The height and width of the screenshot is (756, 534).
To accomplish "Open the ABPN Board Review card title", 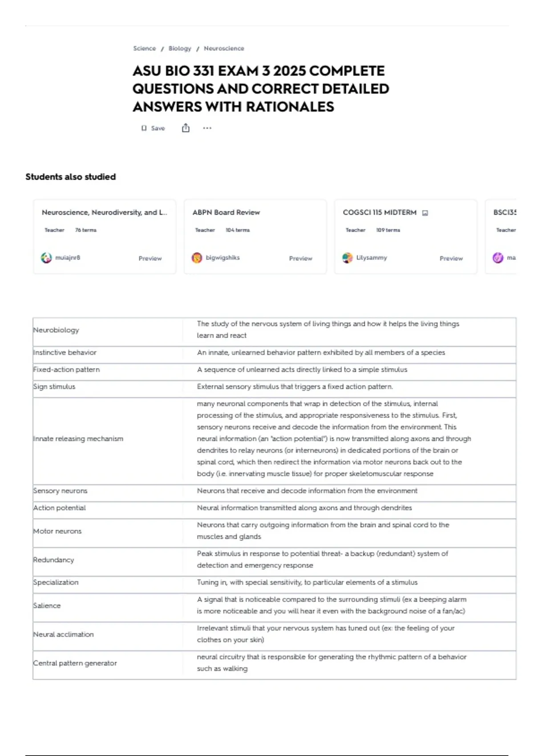I will [x=226, y=213].
